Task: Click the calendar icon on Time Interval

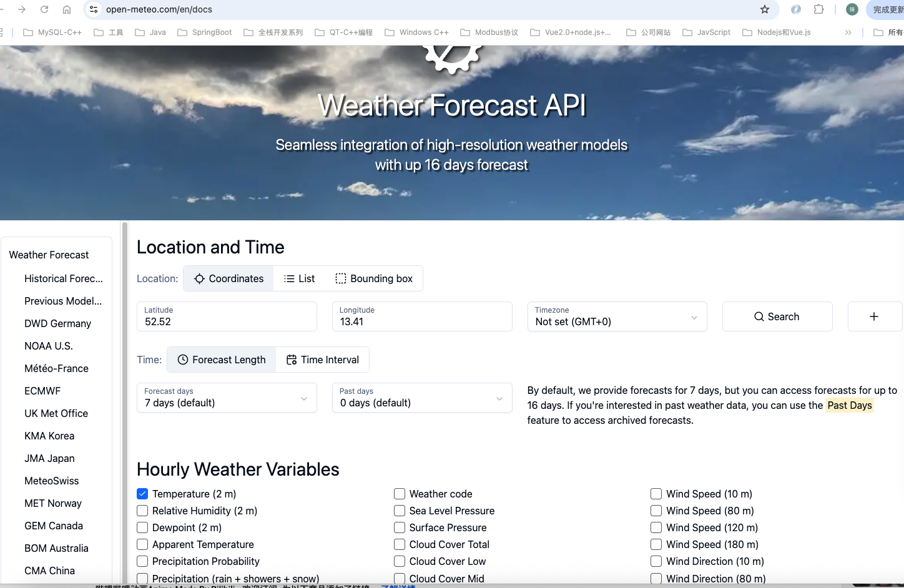Action: [291, 360]
